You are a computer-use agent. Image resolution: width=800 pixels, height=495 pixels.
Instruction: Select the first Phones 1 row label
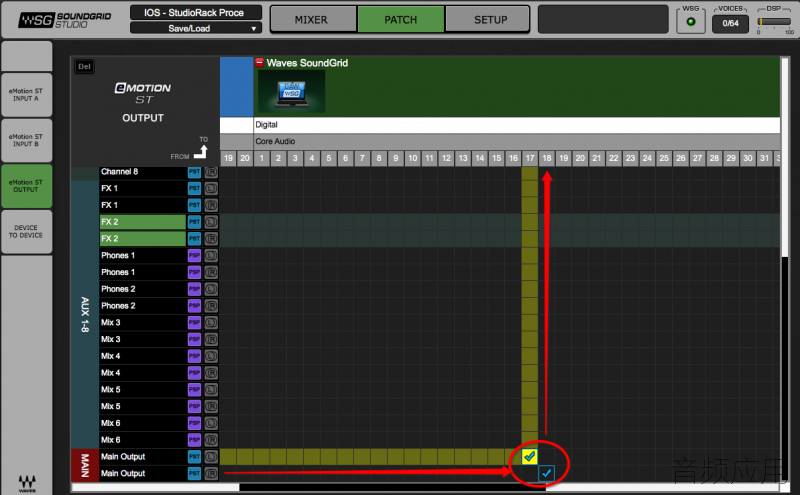click(x=143, y=256)
